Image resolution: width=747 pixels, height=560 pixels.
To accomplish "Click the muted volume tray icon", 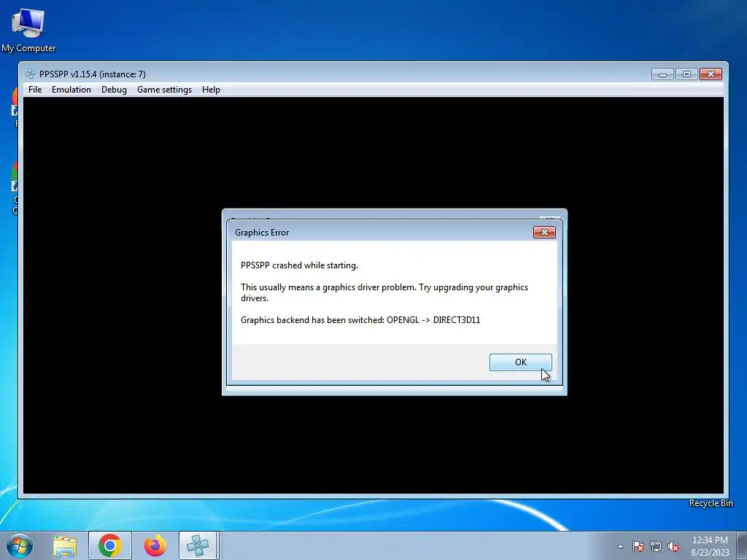I will point(673,546).
